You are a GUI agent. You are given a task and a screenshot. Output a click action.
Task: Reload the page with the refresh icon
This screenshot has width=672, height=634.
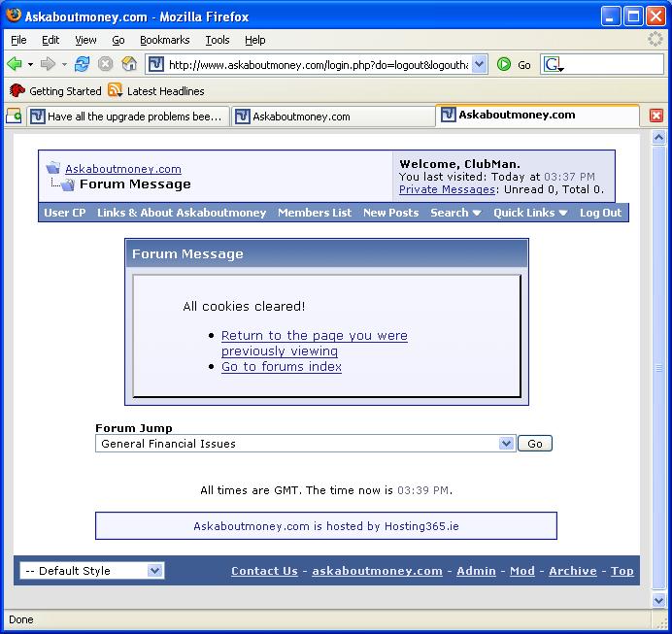click(82, 64)
